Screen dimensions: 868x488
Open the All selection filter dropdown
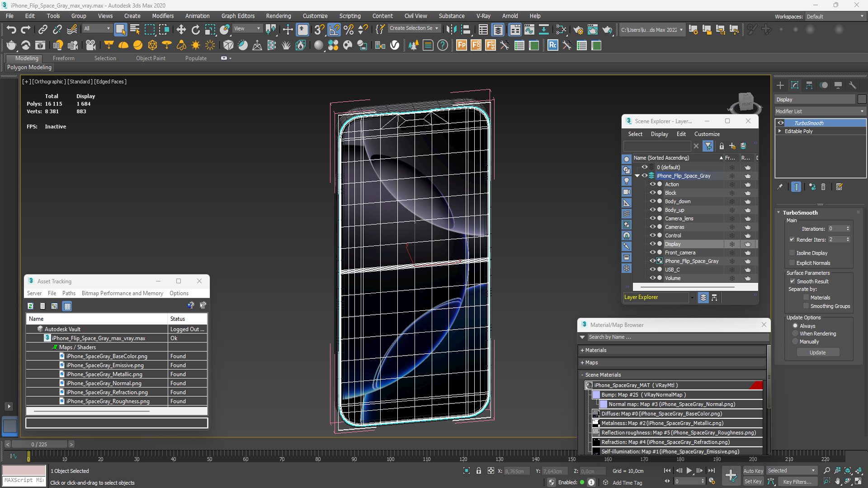click(x=97, y=28)
